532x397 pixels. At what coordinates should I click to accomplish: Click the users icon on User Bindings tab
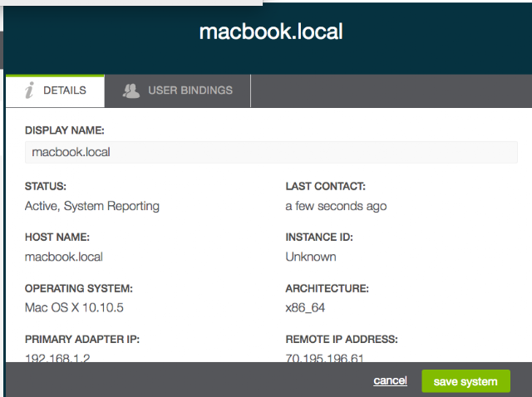[131, 91]
